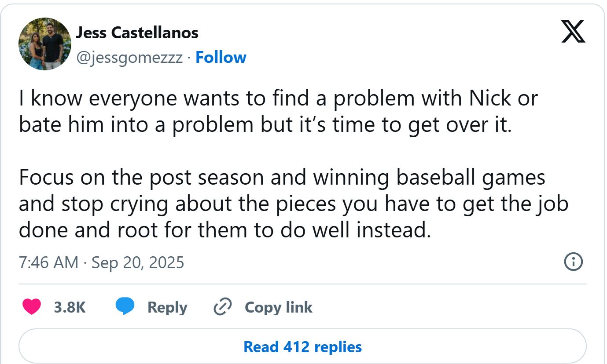The height and width of the screenshot is (364, 607).
Task: Click the 'Focus on the post season' line
Action: pyautogui.click(x=282, y=177)
